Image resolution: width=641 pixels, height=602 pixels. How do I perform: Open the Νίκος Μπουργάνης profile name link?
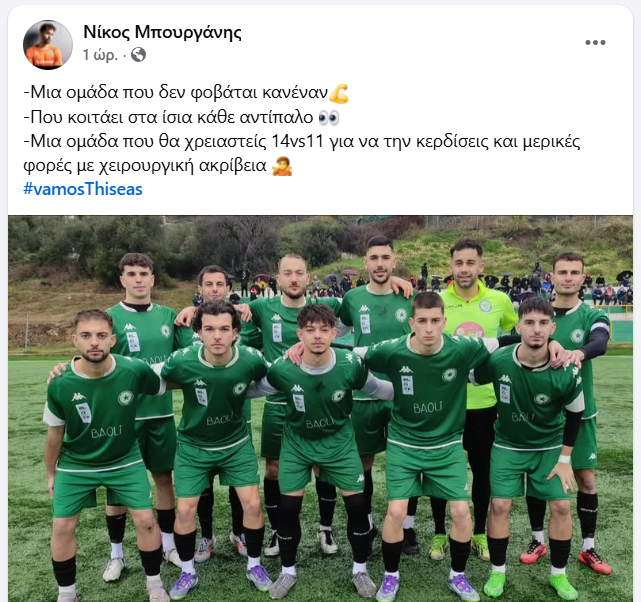pos(162,32)
